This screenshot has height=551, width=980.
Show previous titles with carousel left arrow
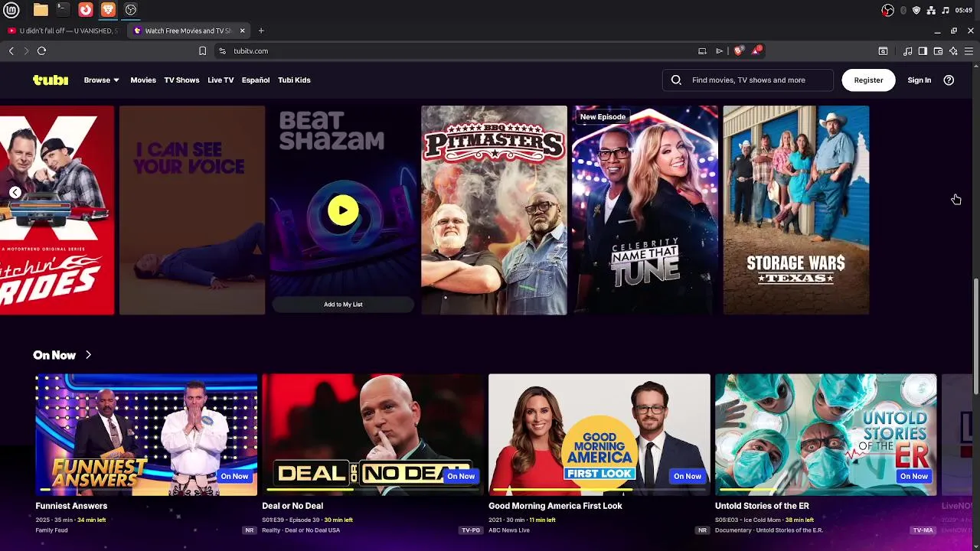click(x=15, y=193)
